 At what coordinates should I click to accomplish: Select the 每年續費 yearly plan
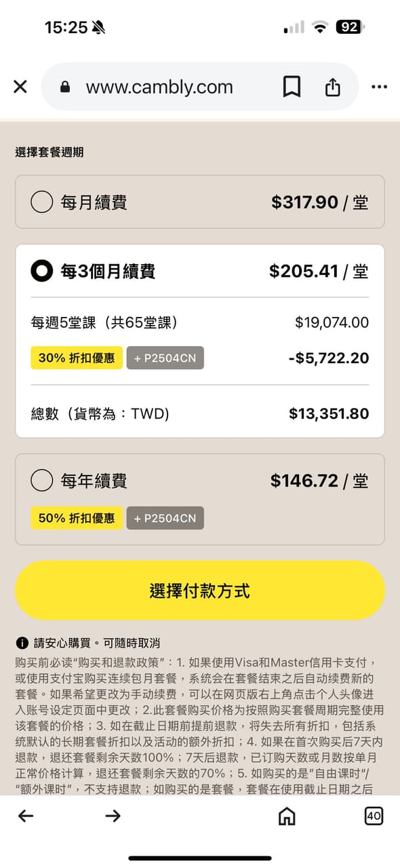[x=41, y=480]
